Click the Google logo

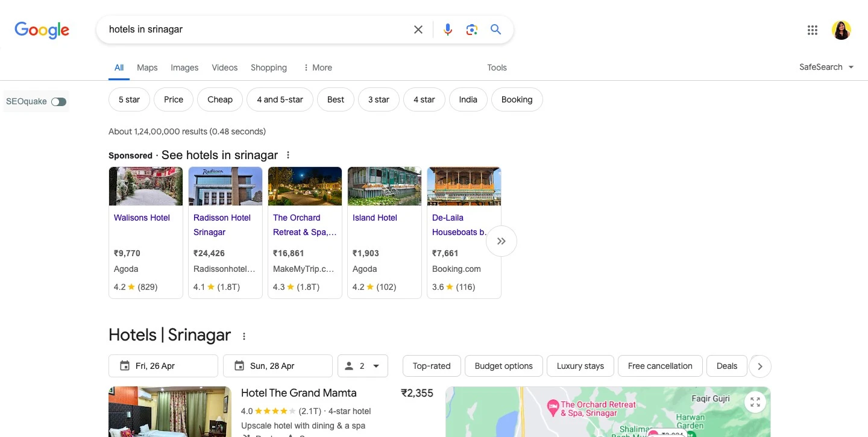pyautogui.click(x=42, y=30)
